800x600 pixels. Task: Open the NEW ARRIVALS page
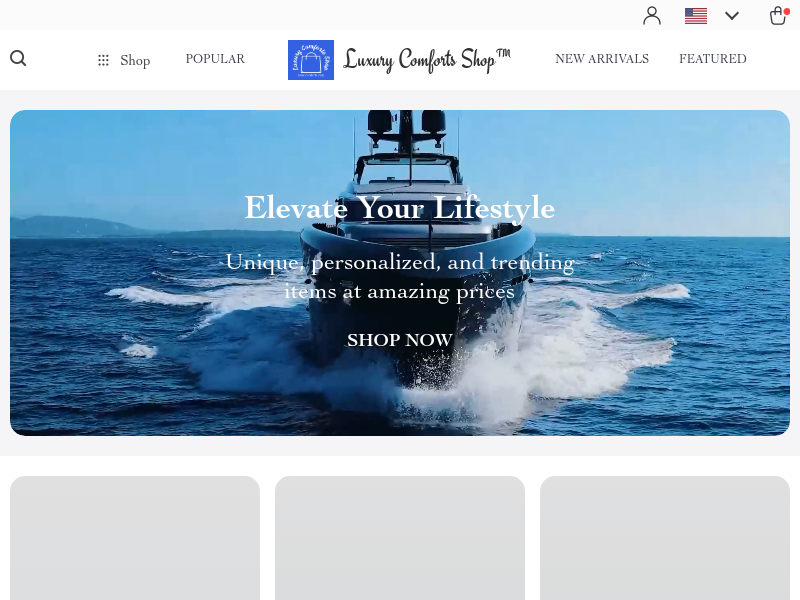(x=602, y=59)
